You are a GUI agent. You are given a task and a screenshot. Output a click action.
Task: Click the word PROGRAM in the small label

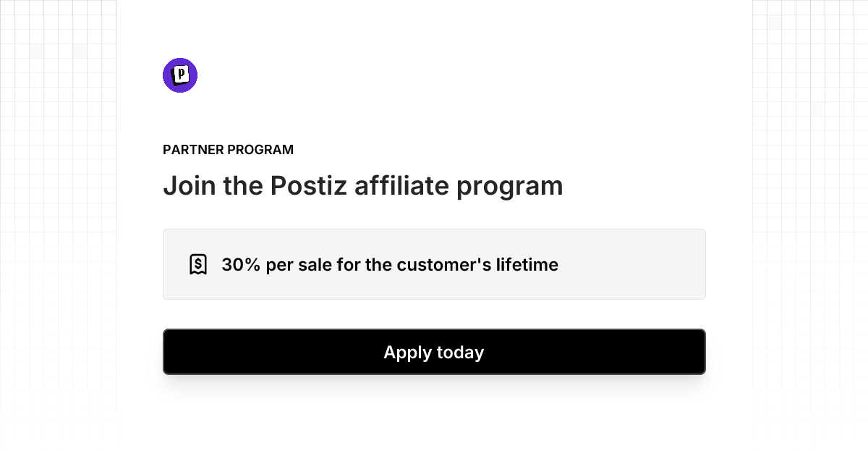click(x=260, y=150)
